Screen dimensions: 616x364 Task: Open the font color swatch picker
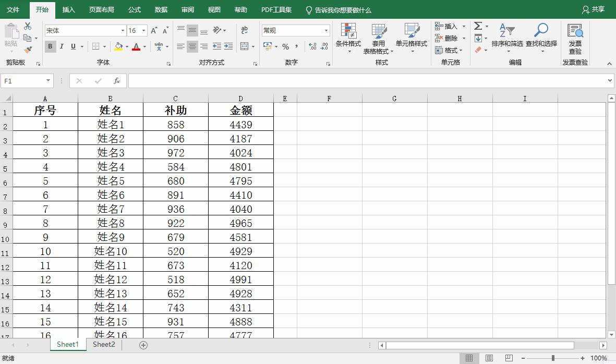click(x=136, y=47)
